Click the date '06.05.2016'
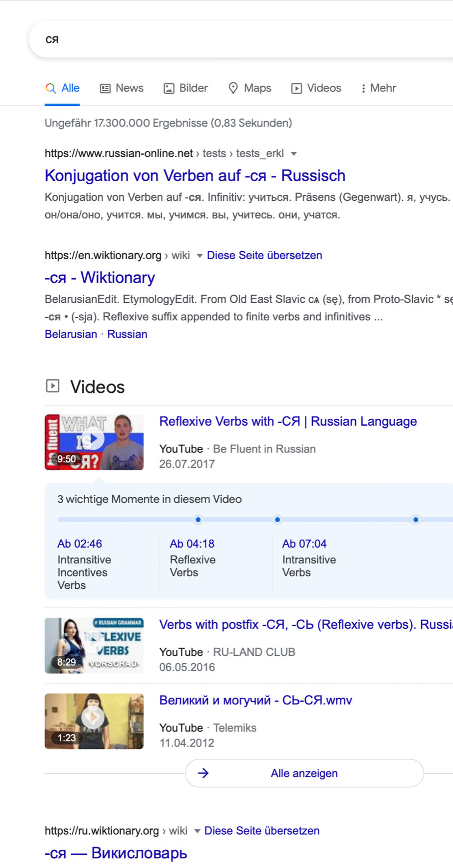Image resolution: width=453 pixels, height=868 pixels. tap(187, 667)
